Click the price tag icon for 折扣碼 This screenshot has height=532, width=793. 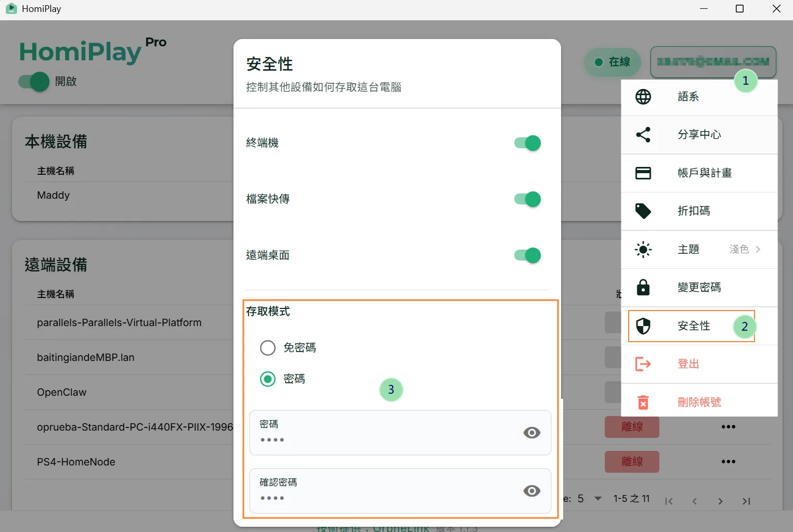point(643,211)
